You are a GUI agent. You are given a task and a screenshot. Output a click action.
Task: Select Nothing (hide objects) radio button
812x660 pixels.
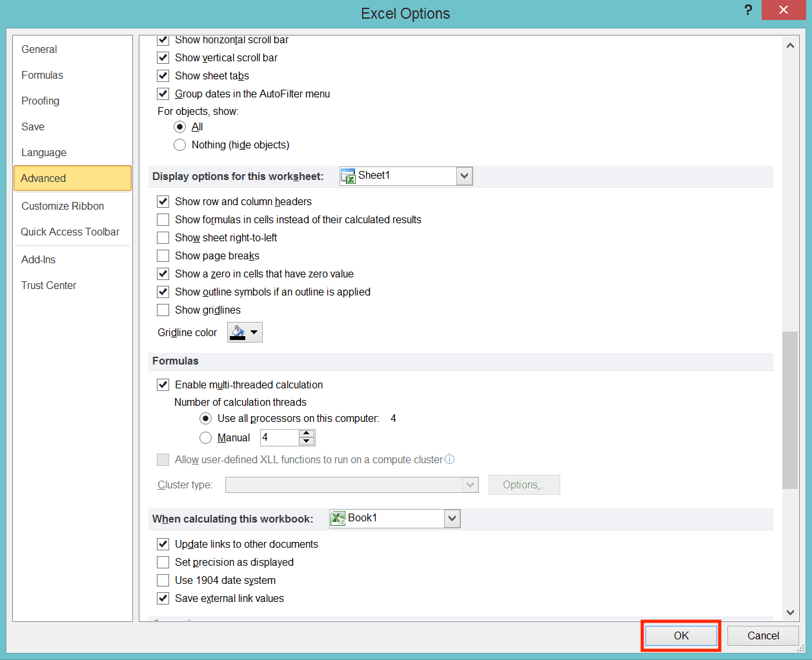180,145
